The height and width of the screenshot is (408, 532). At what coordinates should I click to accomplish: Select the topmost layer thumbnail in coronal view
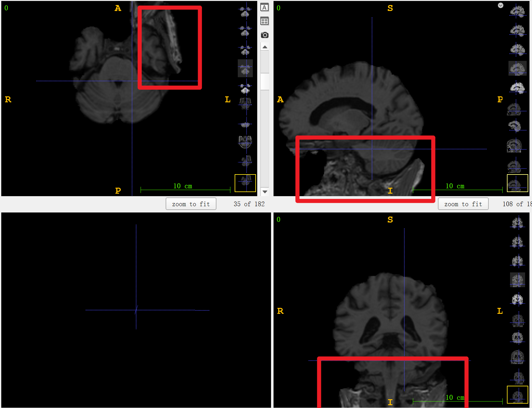coord(518,223)
